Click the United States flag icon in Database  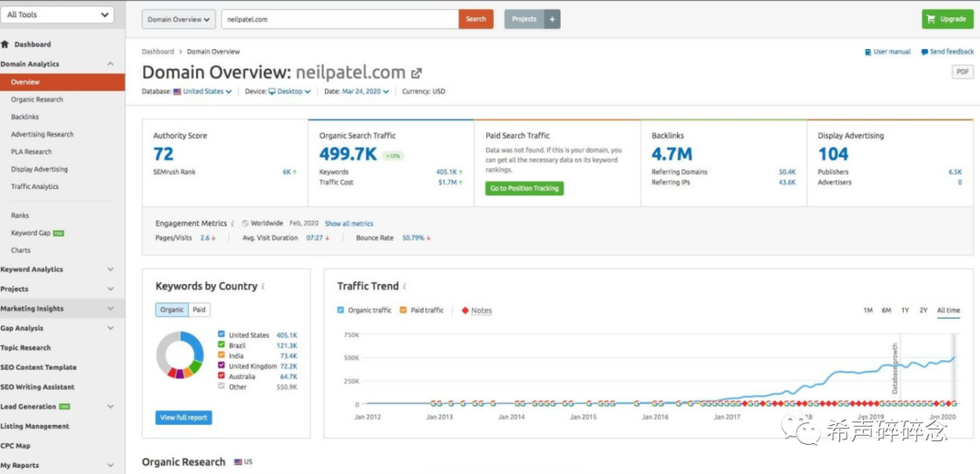[178, 92]
